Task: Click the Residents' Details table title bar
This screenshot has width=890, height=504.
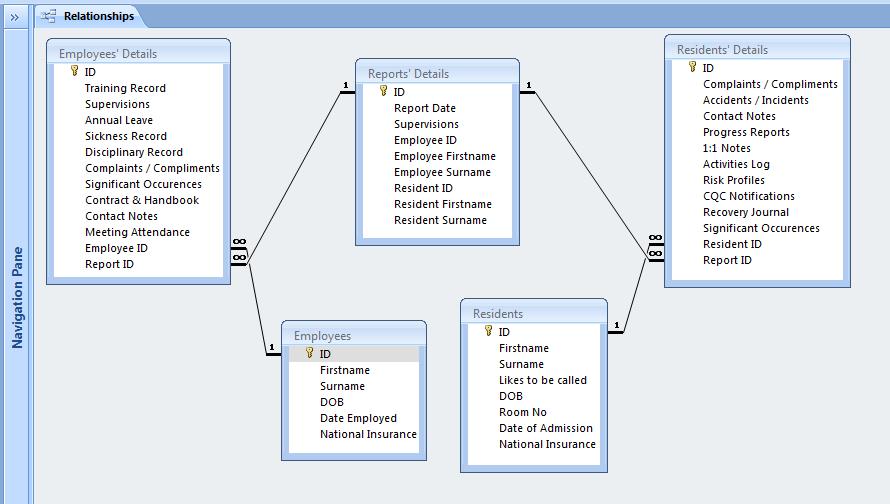Action: pyautogui.click(x=757, y=49)
